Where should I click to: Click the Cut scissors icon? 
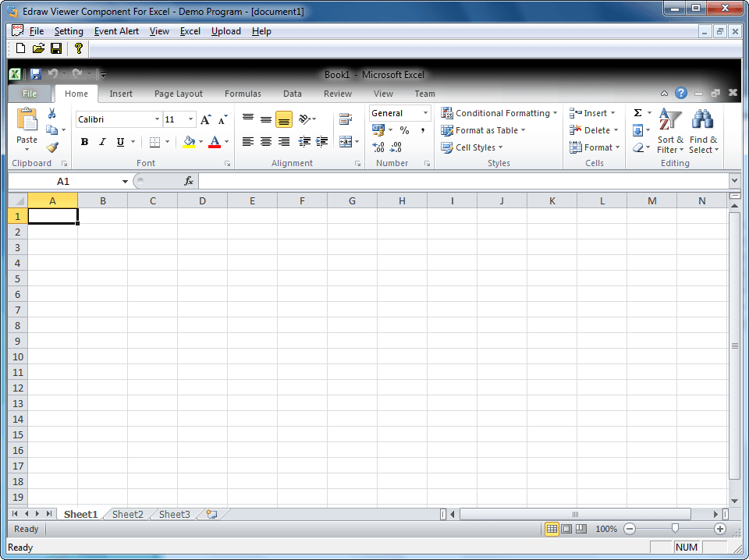point(52,113)
